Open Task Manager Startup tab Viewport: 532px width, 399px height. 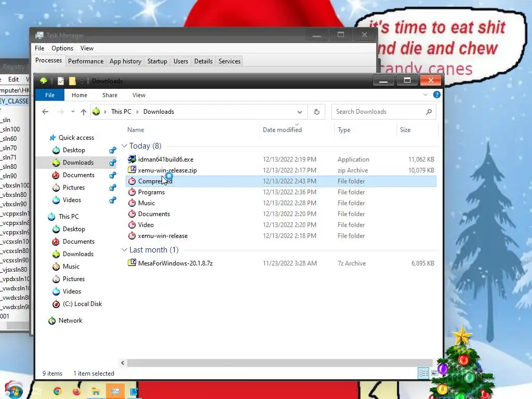157,61
